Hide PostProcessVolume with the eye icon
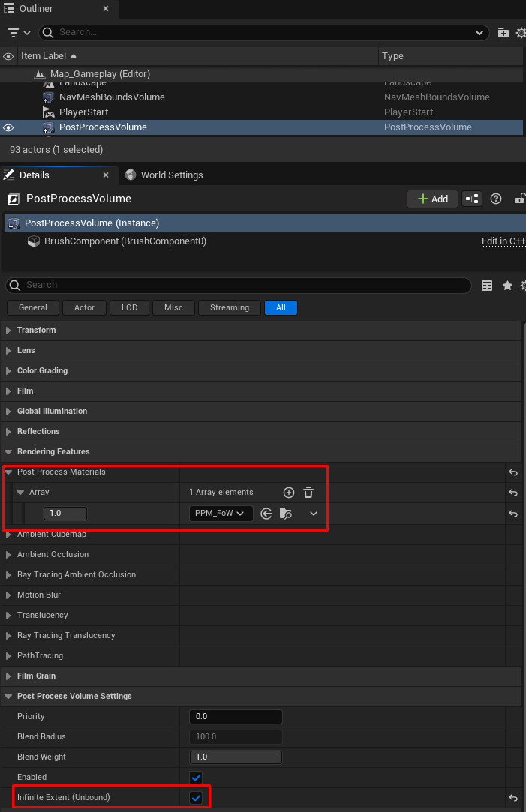Viewport: 526px width, 812px height. pyautogui.click(x=9, y=127)
